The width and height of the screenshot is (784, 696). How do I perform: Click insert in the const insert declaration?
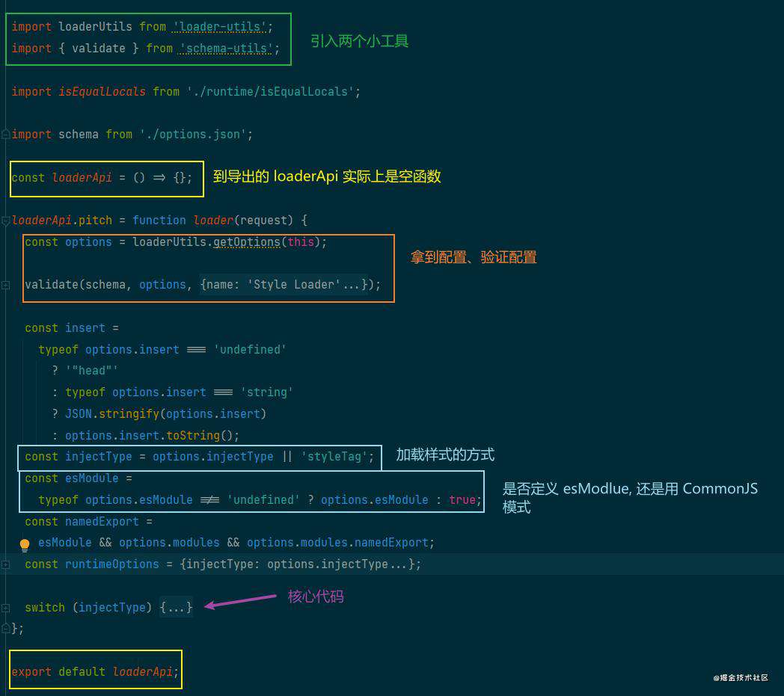point(85,328)
